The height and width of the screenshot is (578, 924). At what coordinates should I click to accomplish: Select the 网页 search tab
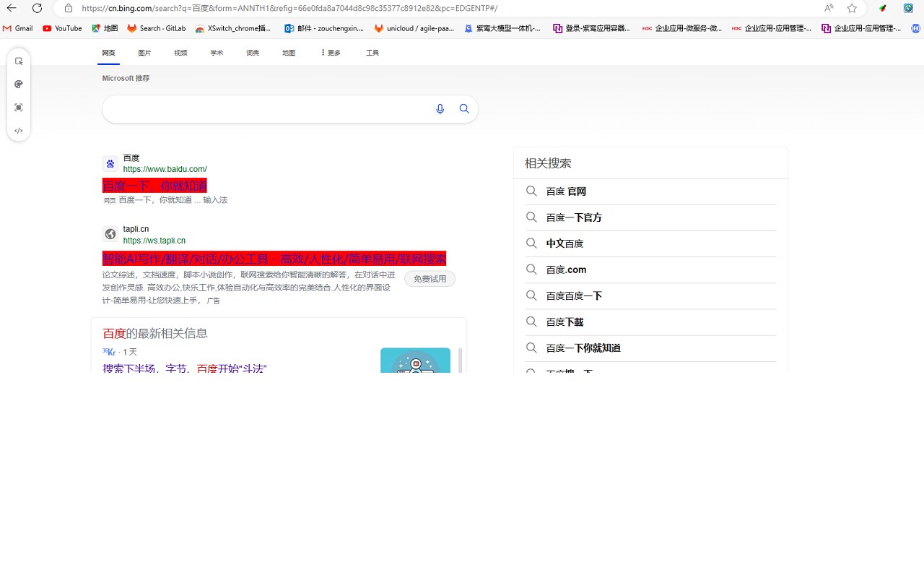108,53
